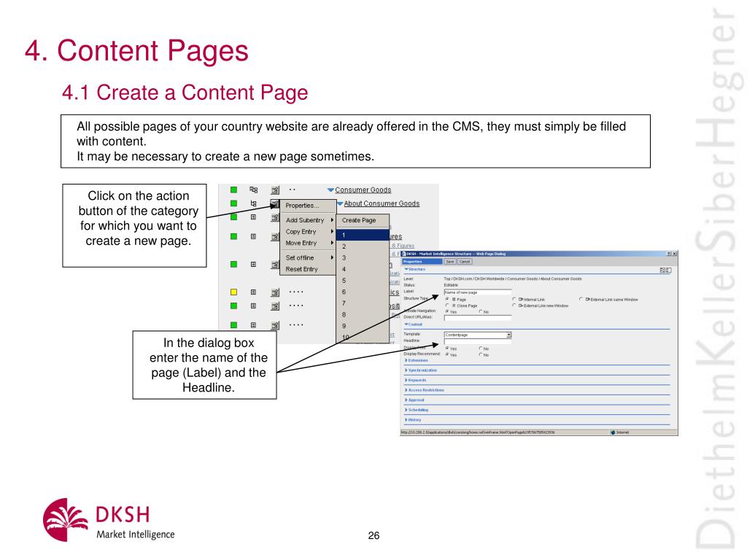Click the structure icon in the About Consumer Goods row

pyautogui.click(x=253, y=203)
